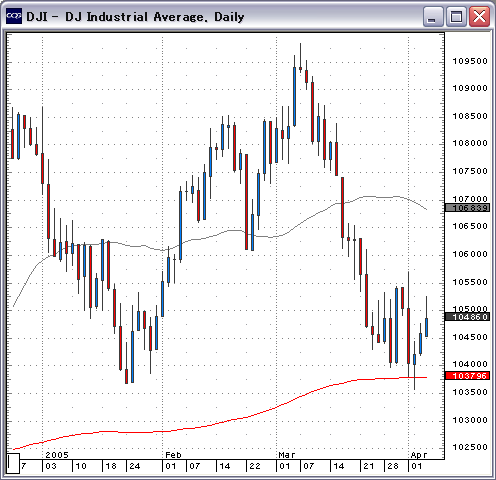
Task: Click the window title DJI text
Action: (37, 17)
